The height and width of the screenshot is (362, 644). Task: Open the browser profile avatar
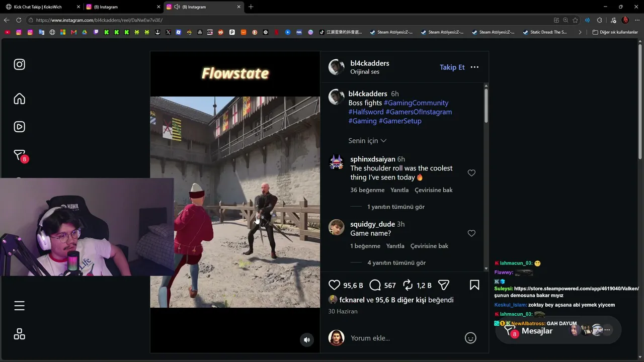tap(625, 20)
